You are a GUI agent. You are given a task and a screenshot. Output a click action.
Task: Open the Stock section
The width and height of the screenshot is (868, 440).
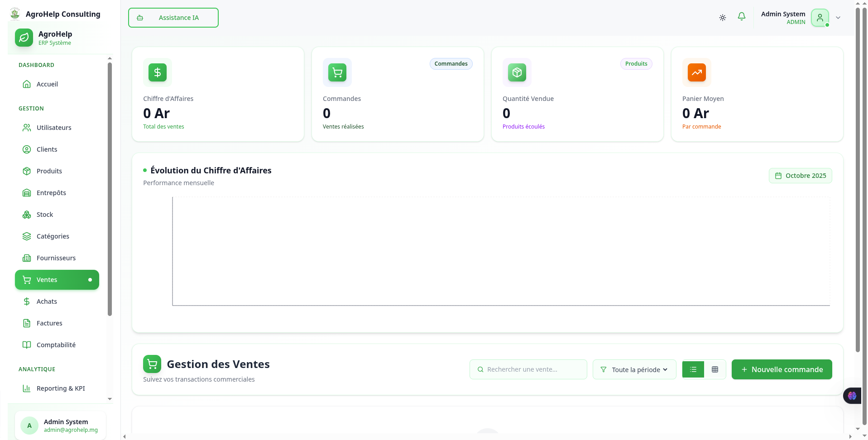[x=44, y=214]
